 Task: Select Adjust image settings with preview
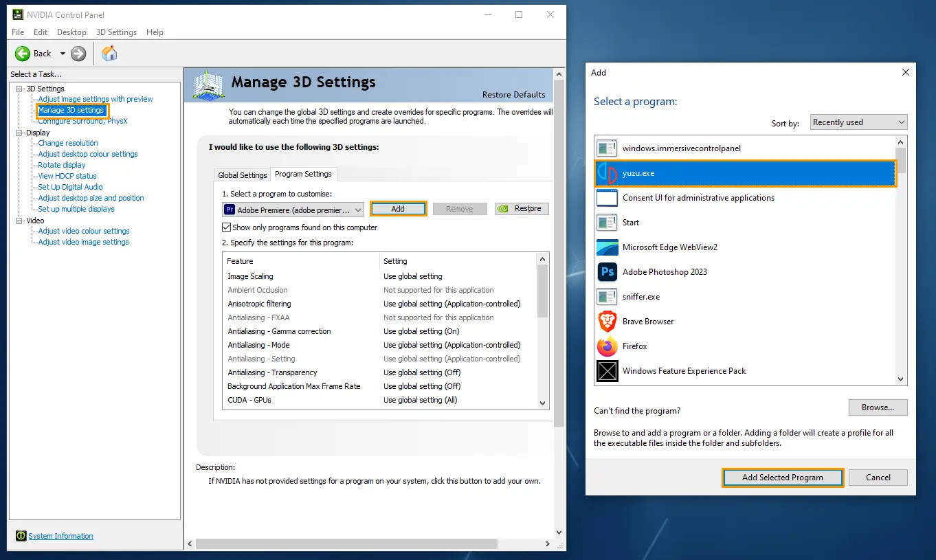tap(96, 99)
